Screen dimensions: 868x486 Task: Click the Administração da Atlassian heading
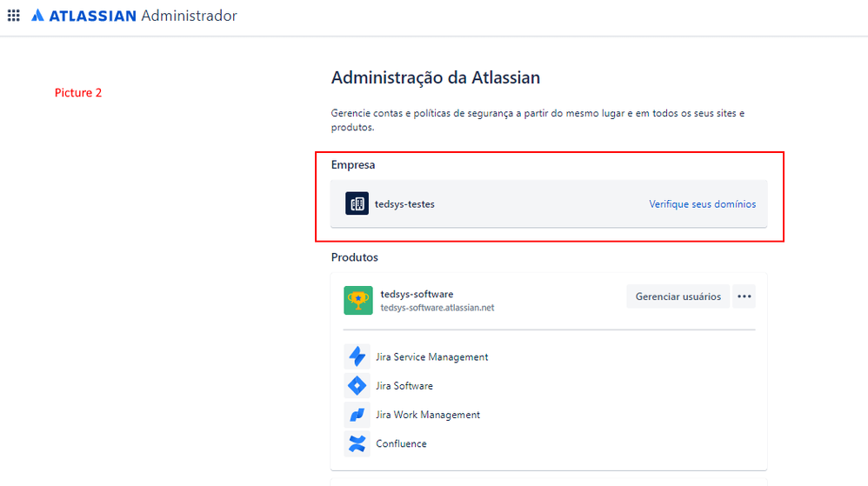(x=436, y=77)
